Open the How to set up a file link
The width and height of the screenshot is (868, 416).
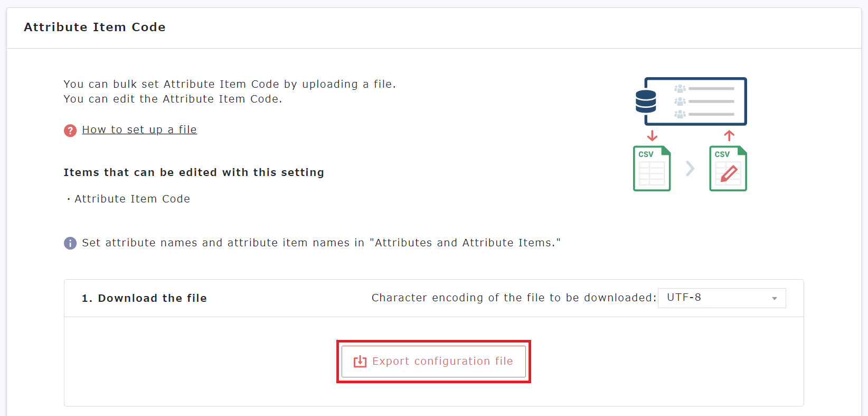pyautogui.click(x=139, y=130)
